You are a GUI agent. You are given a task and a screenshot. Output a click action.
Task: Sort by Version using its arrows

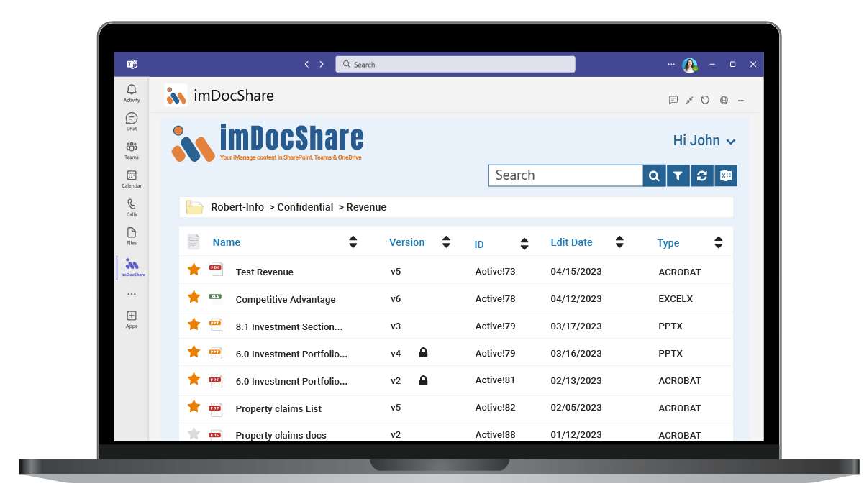446,242
